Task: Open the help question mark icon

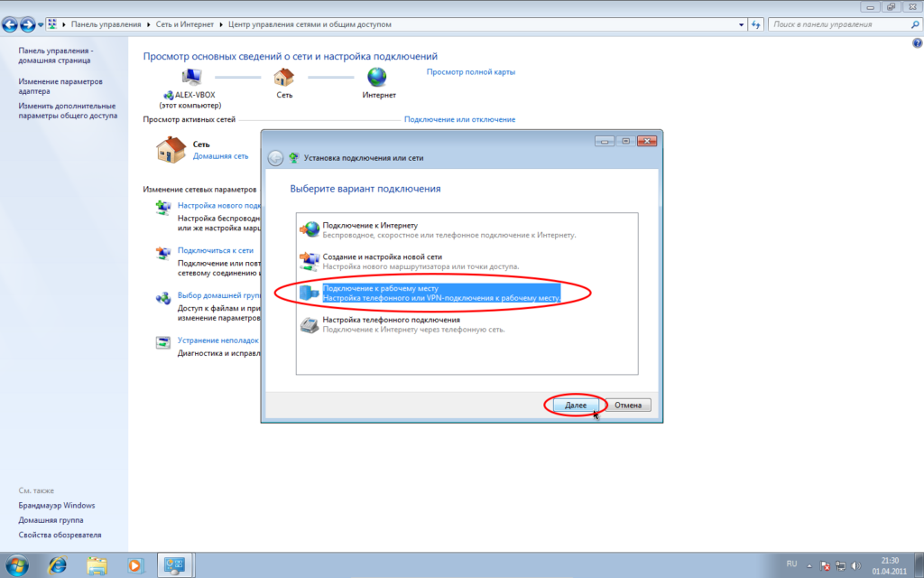Action: pyautogui.click(x=917, y=43)
